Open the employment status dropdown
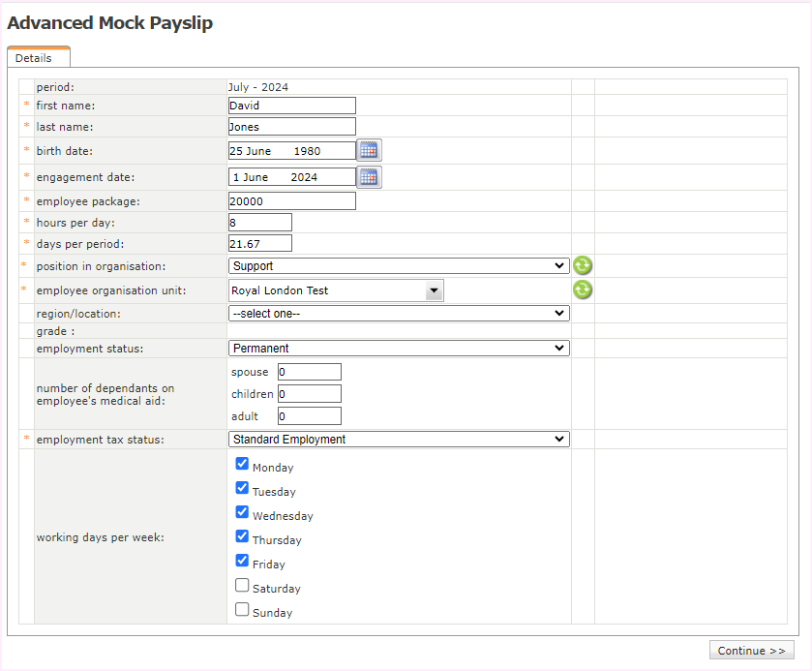The image size is (812, 671). coord(398,349)
